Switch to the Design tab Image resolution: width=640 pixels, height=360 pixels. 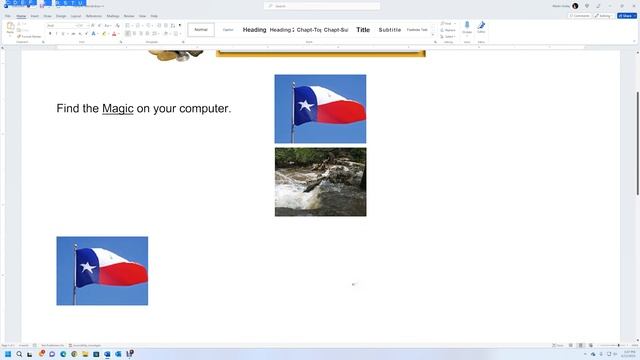click(x=61, y=16)
